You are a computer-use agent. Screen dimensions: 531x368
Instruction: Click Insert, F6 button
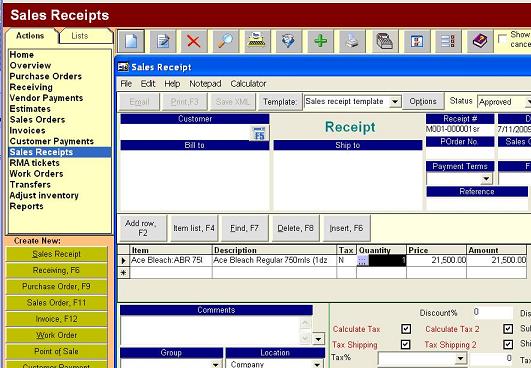[x=346, y=228]
